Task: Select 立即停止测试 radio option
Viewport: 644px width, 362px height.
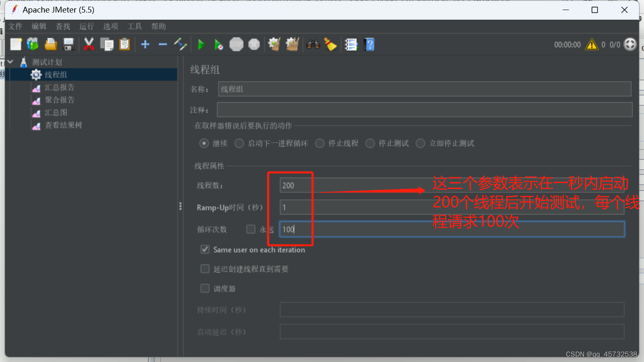Action: click(x=420, y=143)
